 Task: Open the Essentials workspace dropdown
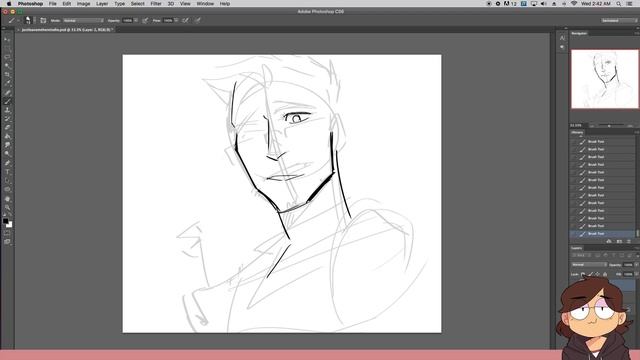point(619,20)
